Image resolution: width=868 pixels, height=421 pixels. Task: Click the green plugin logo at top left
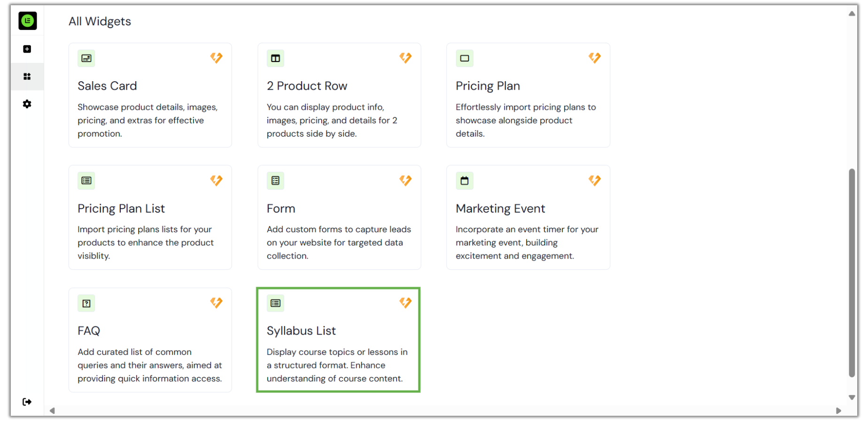27,21
